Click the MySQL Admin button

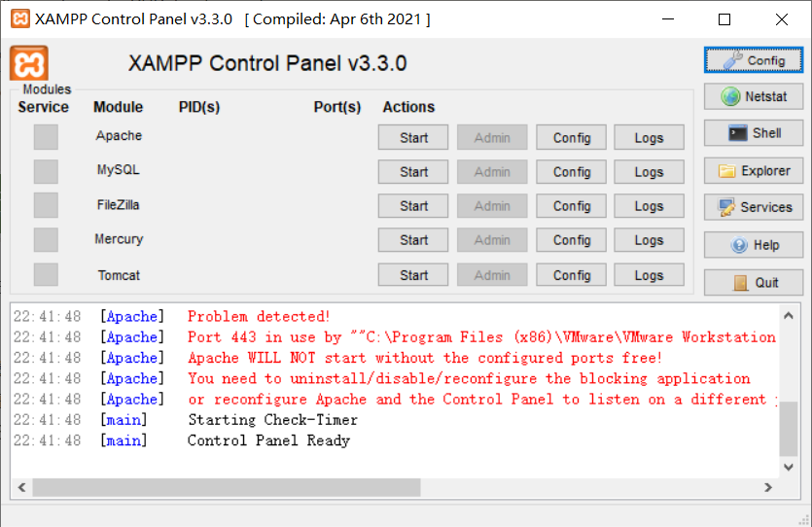(x=492, y=172)
